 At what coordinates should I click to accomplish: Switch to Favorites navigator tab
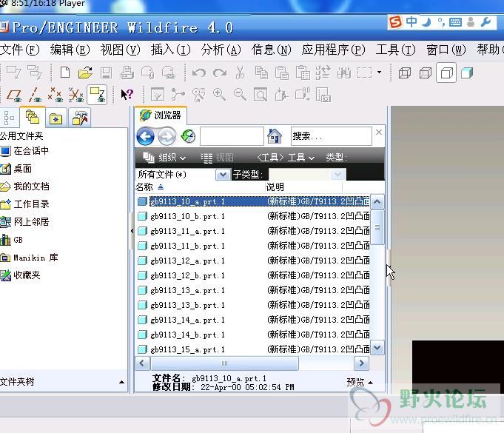[x=56, y=118]
